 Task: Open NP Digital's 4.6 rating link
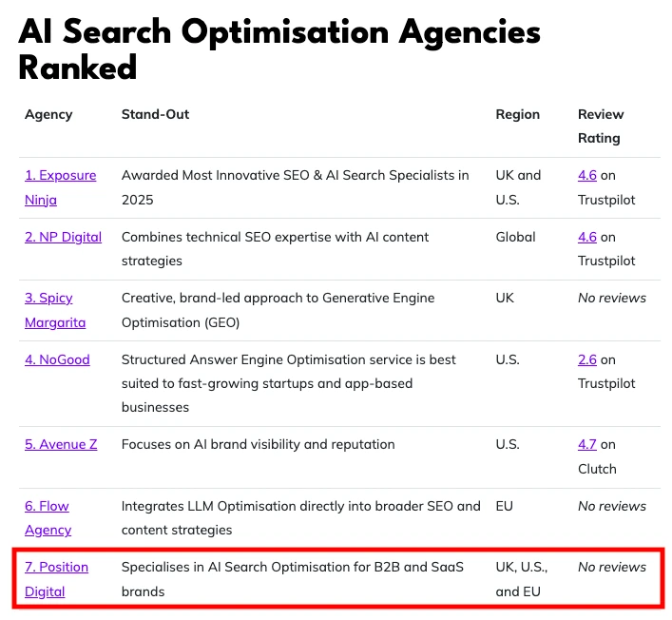pos(587,237)
